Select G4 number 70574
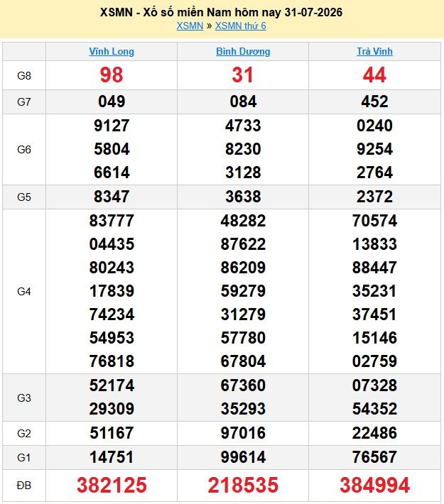 point(374,221)
